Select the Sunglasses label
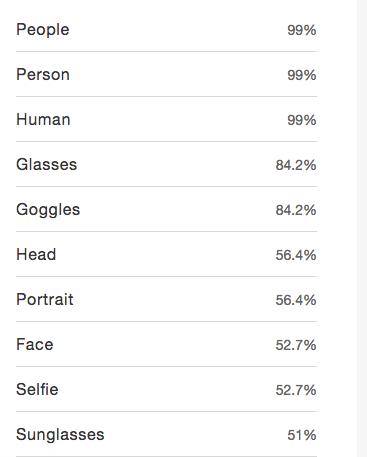This screenshot has width=367, height=457. pyautogui.click(x=60, y=435)
